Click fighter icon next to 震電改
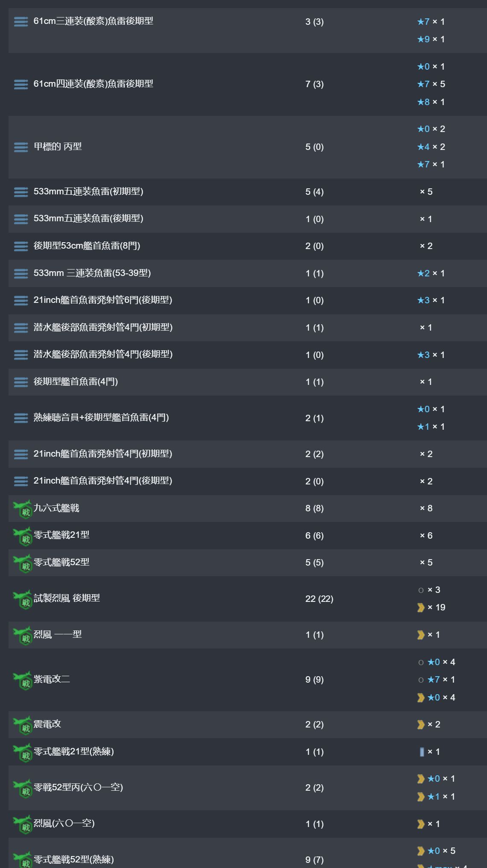This screenshot has width=487, height=868. [23, 725]
